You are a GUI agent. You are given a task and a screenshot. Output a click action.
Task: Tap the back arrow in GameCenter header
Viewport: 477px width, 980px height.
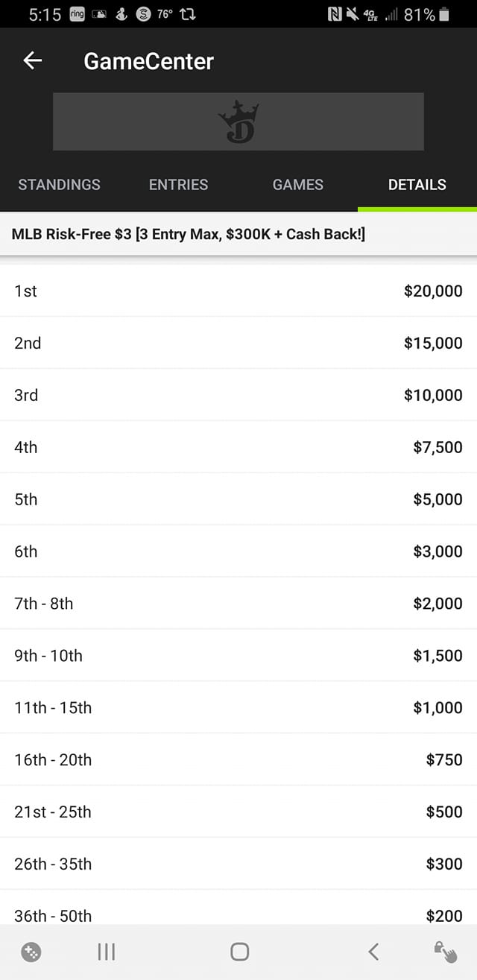[x=33, y=61]
